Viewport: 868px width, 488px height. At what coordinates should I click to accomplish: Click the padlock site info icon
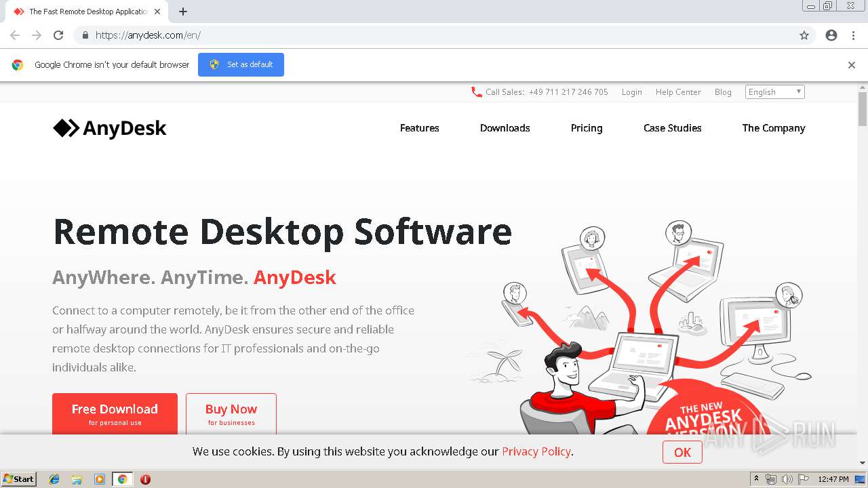click(85, 35)
